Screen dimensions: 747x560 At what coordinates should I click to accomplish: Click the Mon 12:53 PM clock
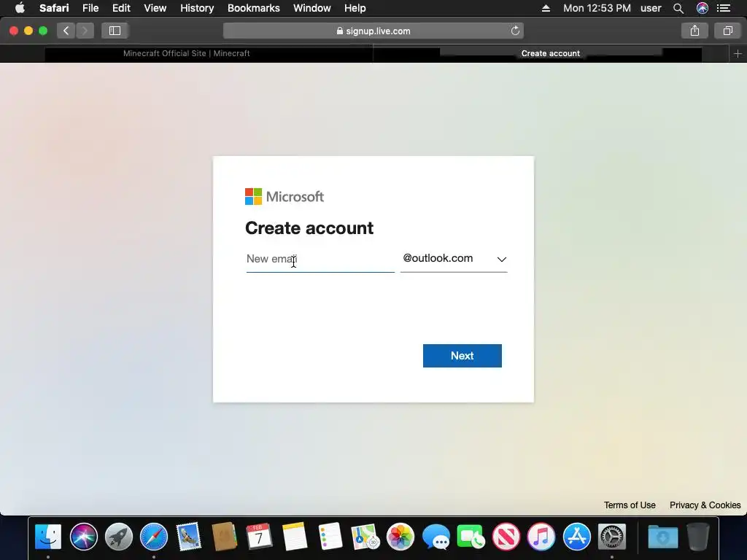coord(597,8)
